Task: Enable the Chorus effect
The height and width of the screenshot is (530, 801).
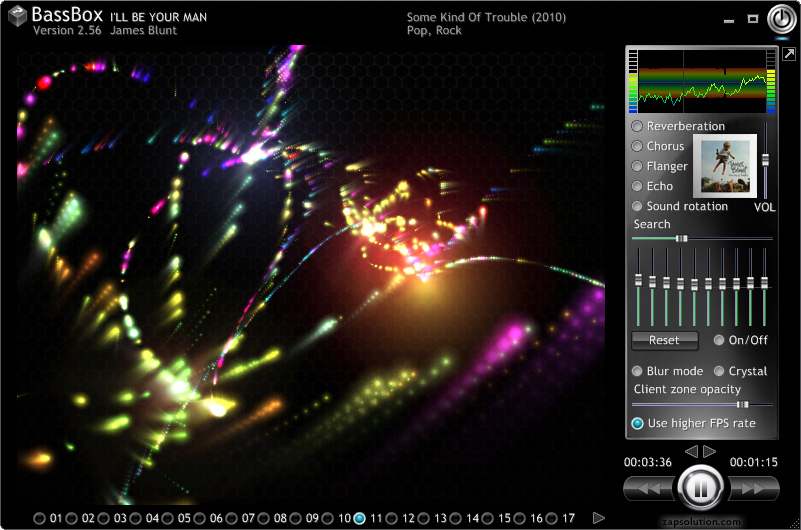Action: pyautogui.click(x=637, y=146)
